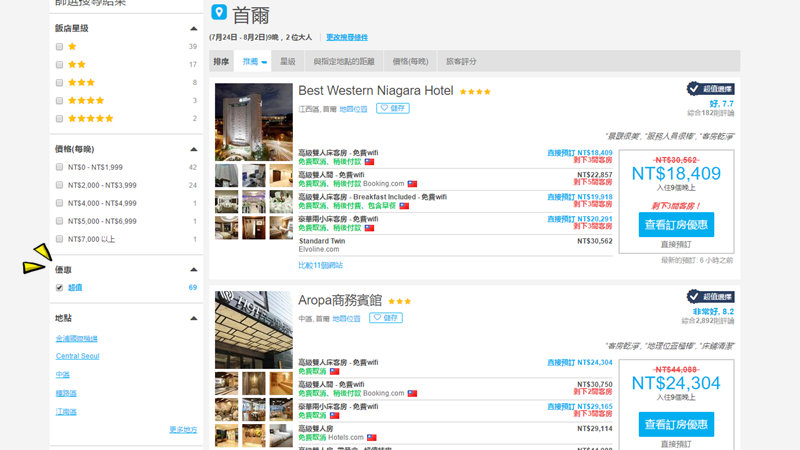800x450 pixels.
Task: Save Aropa商務賓館 with 儲存 button
Action: (x=386, y=318)
